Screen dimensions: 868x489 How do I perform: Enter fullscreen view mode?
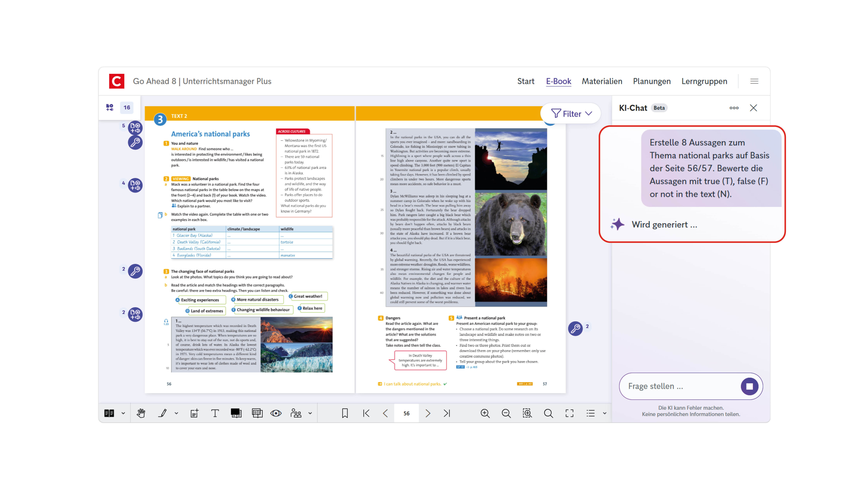tap(569, 413)
